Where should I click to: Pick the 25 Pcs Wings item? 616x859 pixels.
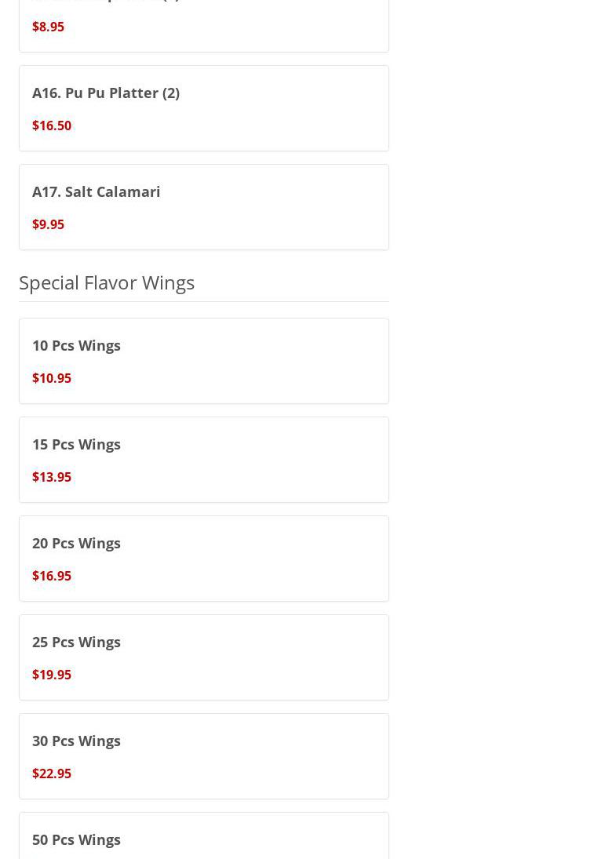[76, 642]
